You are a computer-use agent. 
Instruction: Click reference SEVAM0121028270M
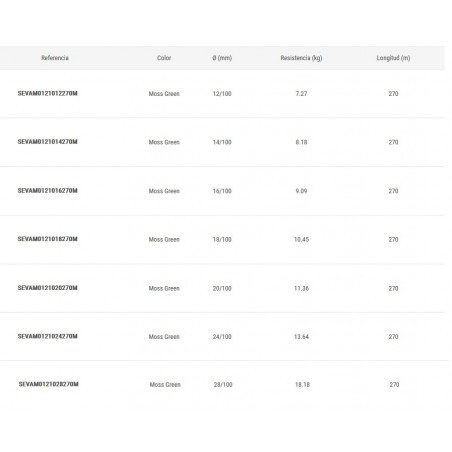tap(49, 384)
